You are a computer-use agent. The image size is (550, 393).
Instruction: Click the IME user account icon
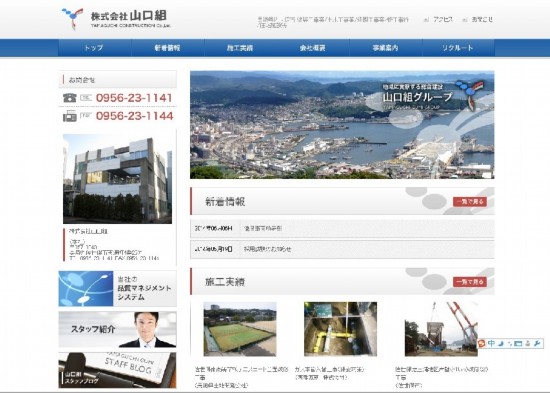point(528,344)
